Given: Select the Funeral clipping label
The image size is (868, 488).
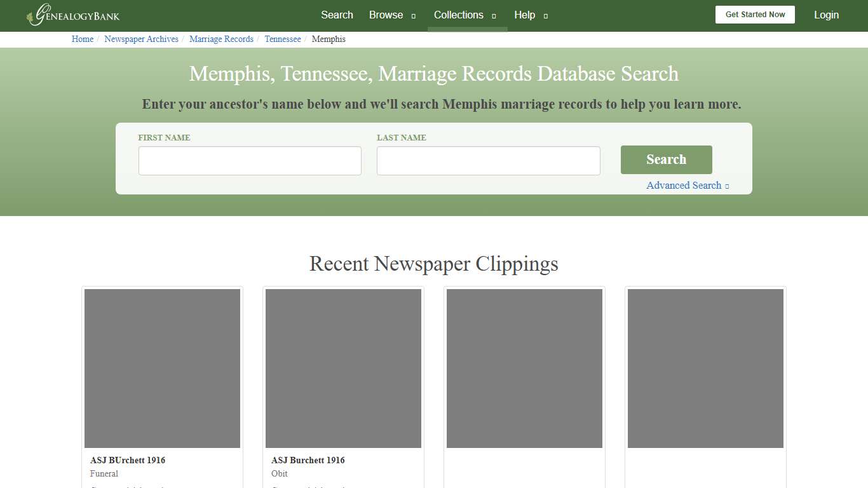Looking at the screenshot, I should [x=104, y=473].
